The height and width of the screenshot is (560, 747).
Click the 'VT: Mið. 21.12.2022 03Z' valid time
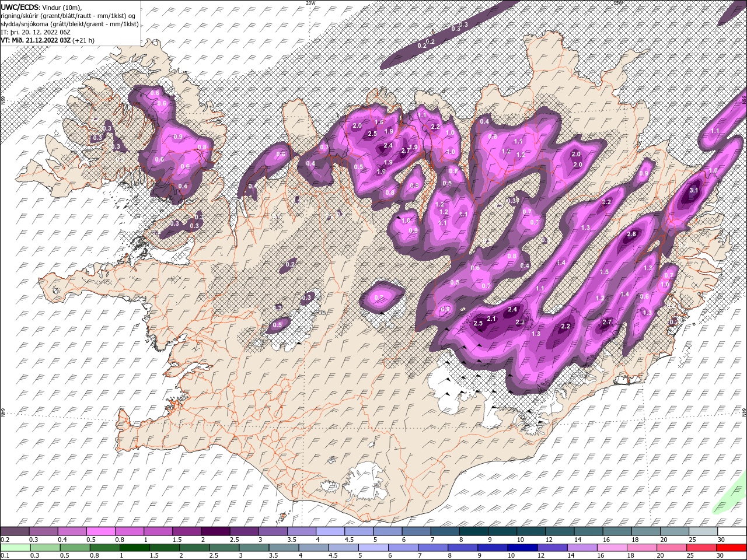(x=36, y=40)
